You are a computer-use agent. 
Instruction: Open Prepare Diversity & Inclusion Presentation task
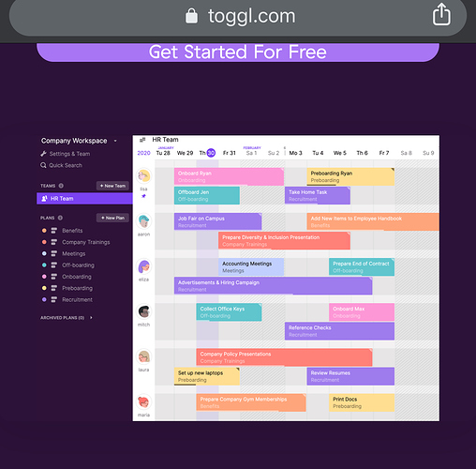pos(284,241)
